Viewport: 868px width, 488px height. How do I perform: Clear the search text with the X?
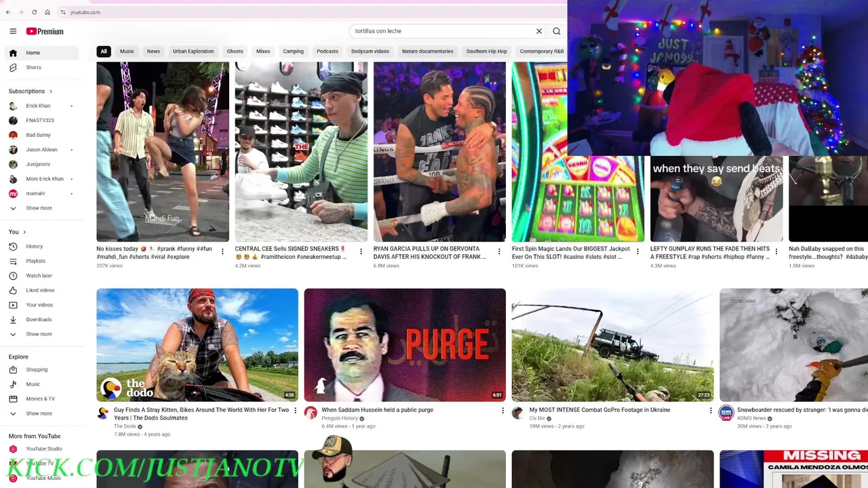pos(539,31)
